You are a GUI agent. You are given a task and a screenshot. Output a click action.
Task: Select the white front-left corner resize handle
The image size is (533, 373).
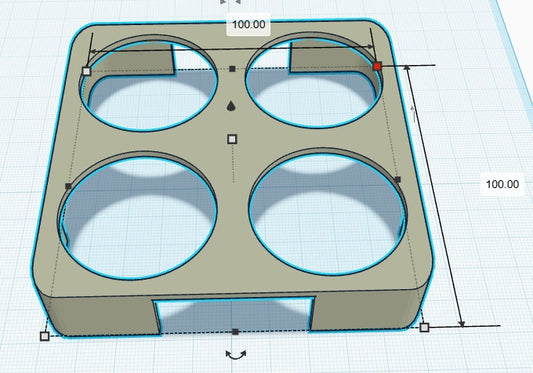pos(45,336)
